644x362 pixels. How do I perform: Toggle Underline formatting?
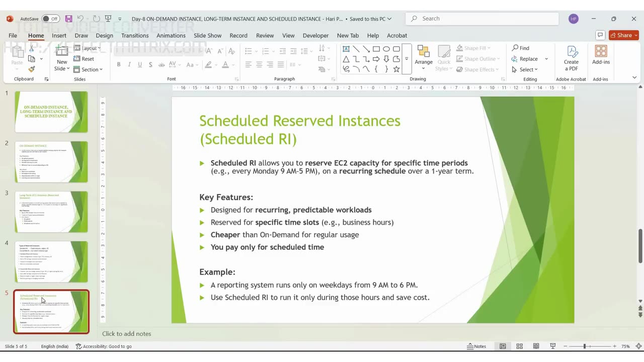(140, 64)
